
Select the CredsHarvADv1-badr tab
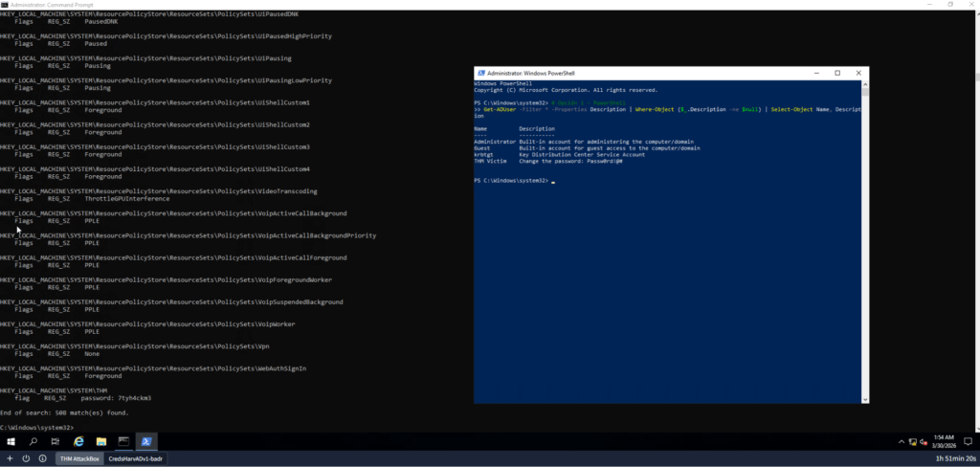[x=136, y=459]
